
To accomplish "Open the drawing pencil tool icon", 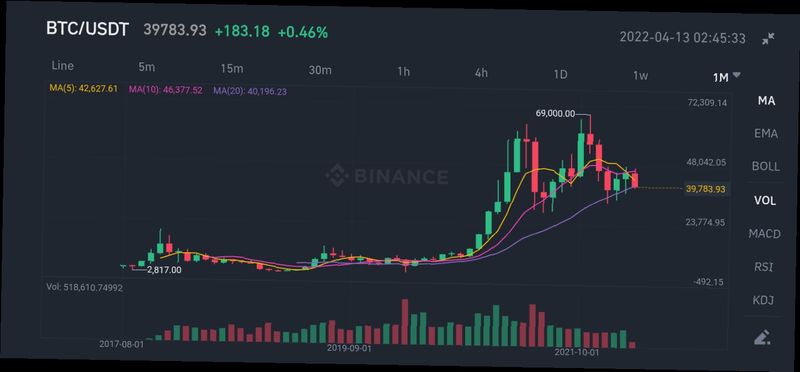I will point(763,337).
